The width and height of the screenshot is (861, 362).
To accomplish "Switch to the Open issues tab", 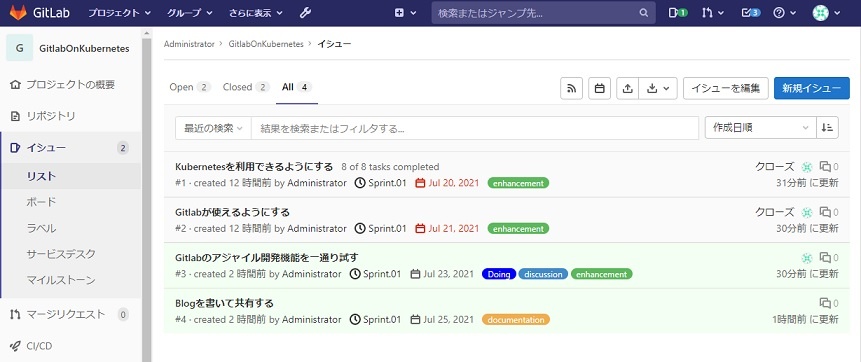I will 190,87.
